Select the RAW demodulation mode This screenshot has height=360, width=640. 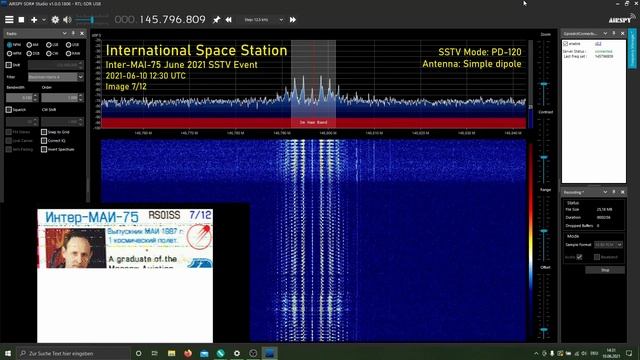[73, 53]
